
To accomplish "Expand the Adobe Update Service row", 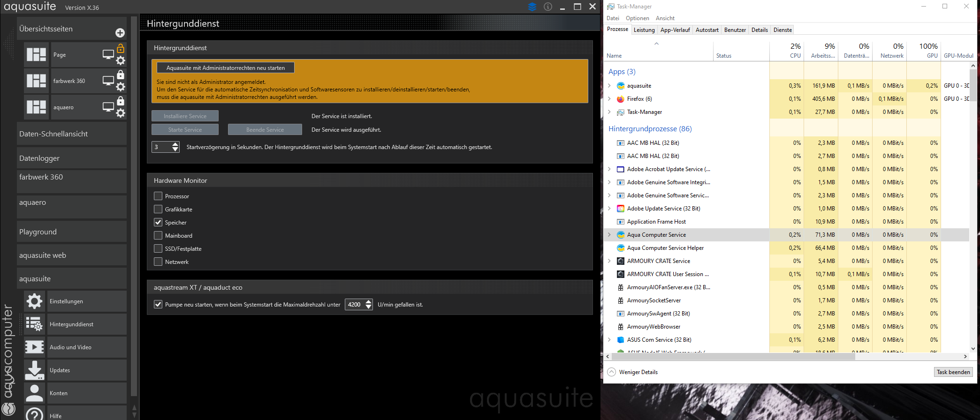I will [609, 209].
